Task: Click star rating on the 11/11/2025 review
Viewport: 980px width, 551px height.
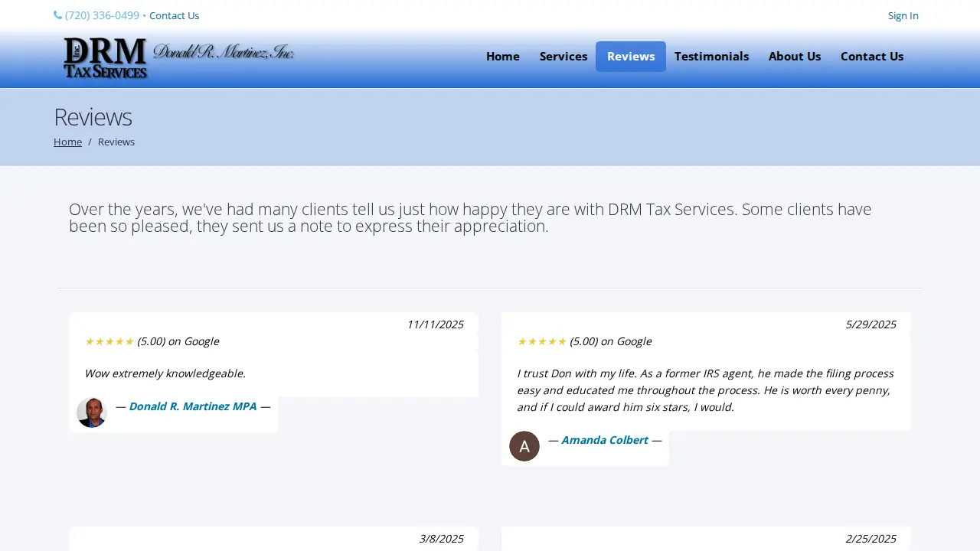Action: (x=109, y=341)
